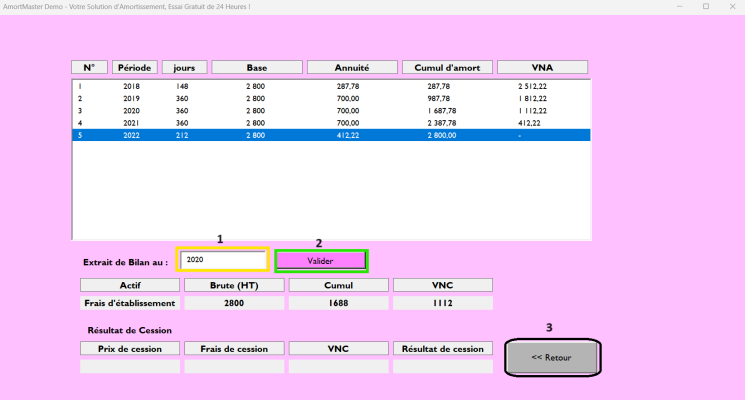Click the empty field under Résultat de cession
Viewport: 745px width, 400px height.
(x=443, y=366)
